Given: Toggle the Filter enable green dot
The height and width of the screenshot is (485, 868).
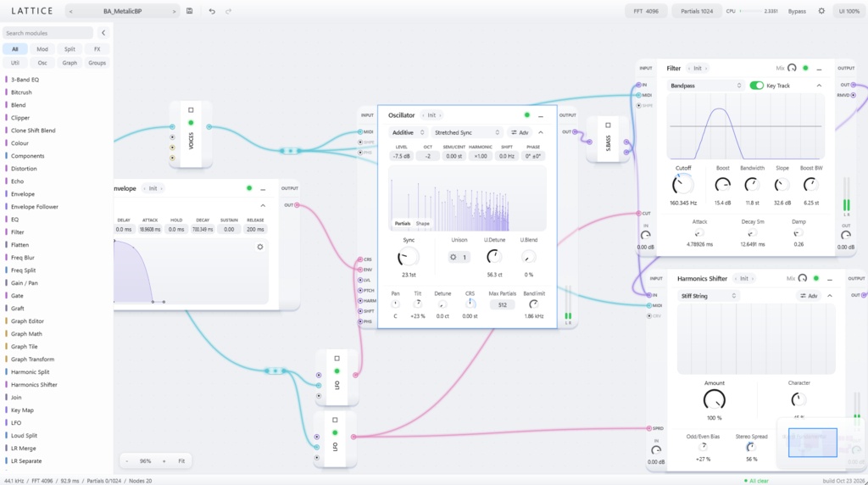Looking at the screenshot, I should click(805, 68).
